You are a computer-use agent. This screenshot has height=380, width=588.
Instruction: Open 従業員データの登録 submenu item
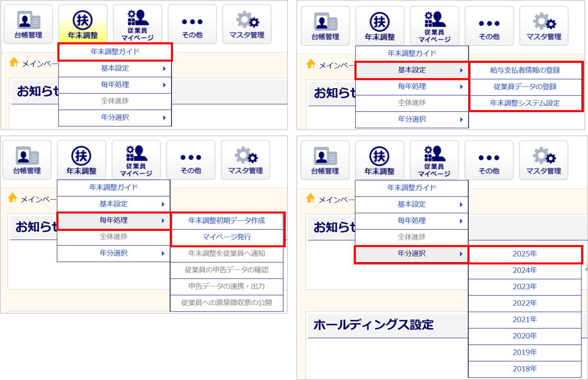pos(525,87)
